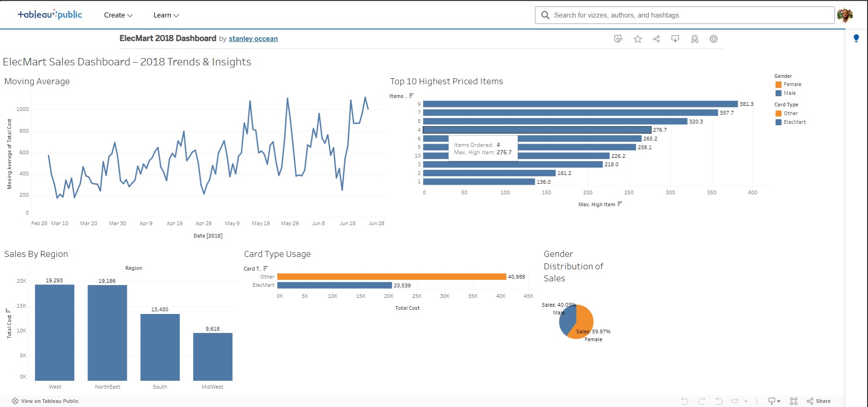This screenshot has height=407, width=868.
Task: Click the sort icon next to Items header
Action: point(411,96)
